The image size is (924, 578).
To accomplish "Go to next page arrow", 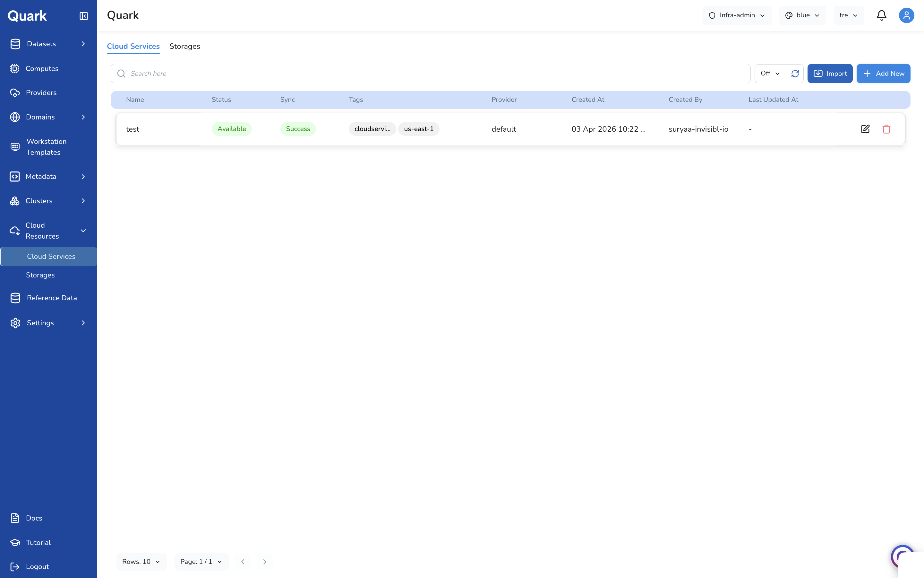I will [x=265, y=562].
